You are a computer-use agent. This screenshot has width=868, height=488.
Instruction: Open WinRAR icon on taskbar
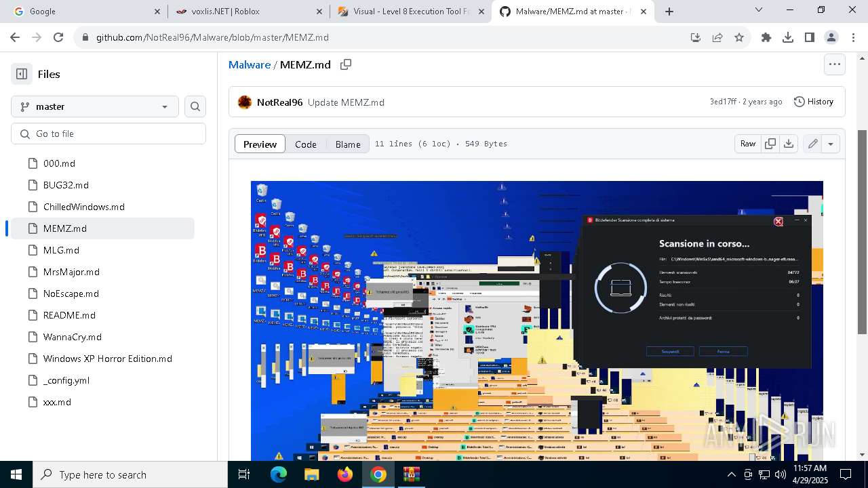click(412, 474)
